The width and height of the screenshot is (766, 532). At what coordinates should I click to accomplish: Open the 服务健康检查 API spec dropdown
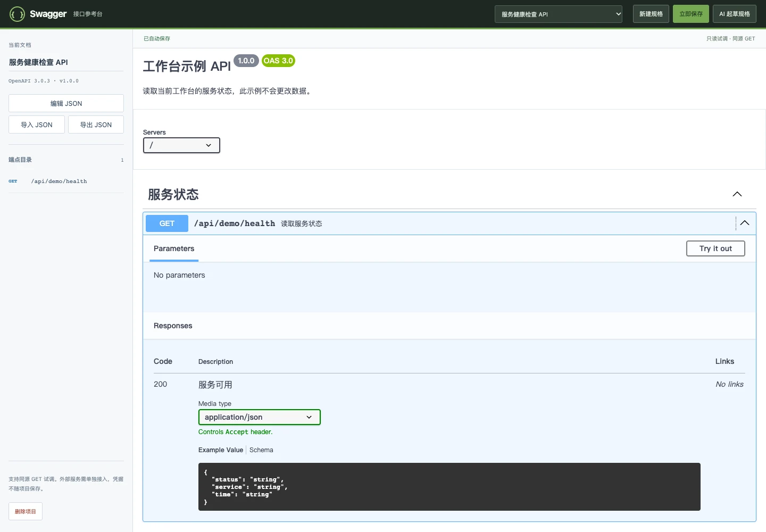tap(559, 14)
